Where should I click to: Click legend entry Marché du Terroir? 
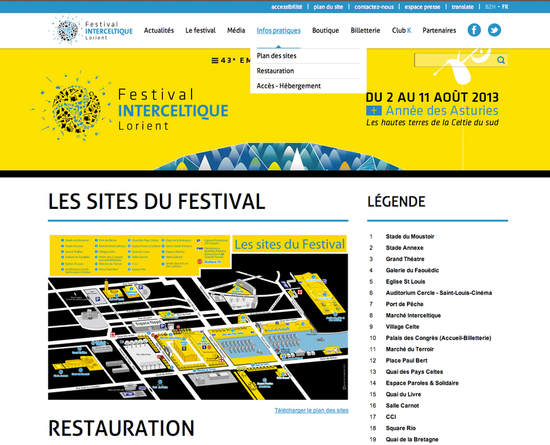pyautogui.click(x=410, y=349)
